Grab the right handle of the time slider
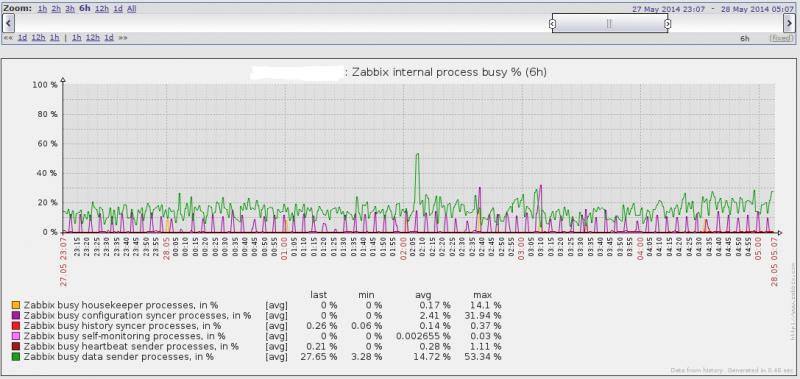 tap(668, 23)
